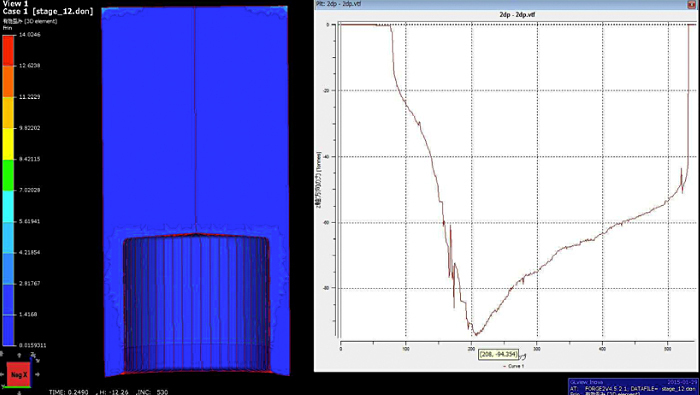Rotate view with right arrow beside view cube
Image resolution: width=700 pixels, height=395 pixels.
pyautogui.click(x=38, y=374)
